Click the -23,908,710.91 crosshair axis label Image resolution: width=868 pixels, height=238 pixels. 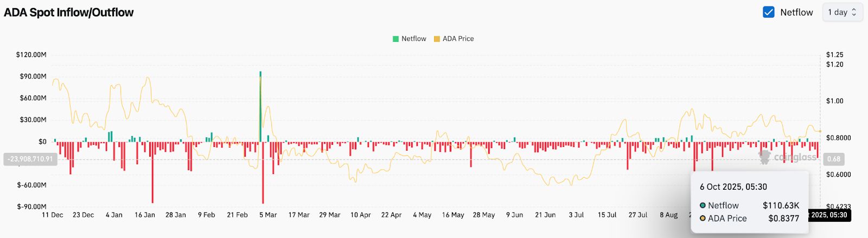coord(30,159)
